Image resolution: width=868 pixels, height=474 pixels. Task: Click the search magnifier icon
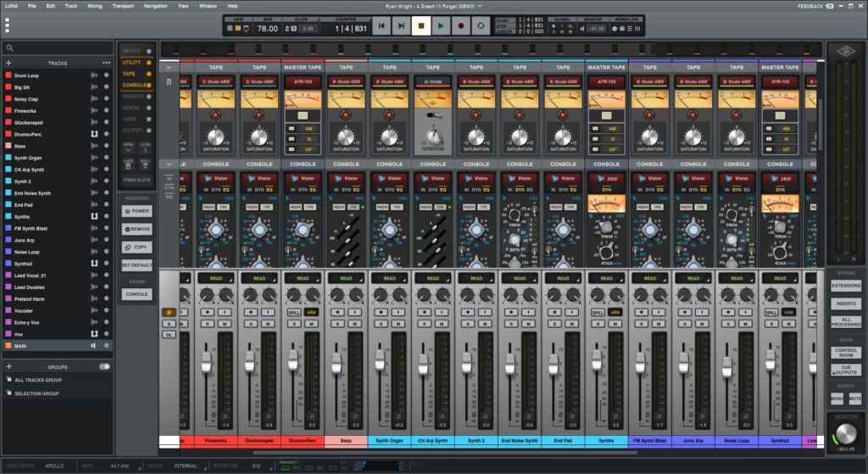pos(10,48)
